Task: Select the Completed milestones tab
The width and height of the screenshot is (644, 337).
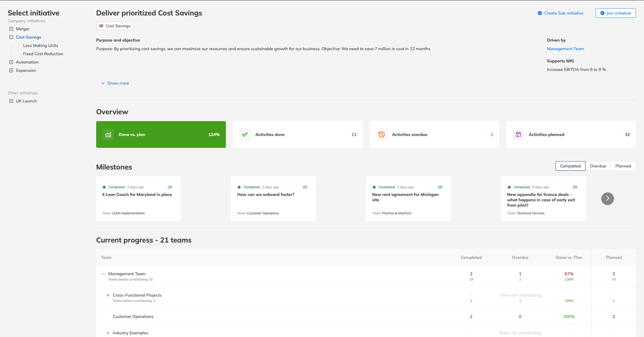Action: [x=570, y=166]
